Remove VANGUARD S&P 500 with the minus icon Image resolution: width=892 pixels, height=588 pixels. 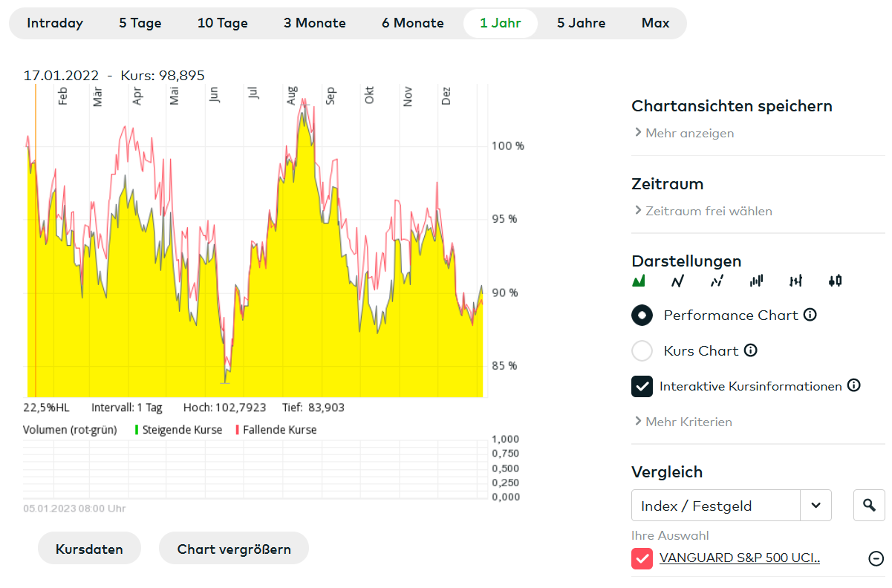pos(876,558)
